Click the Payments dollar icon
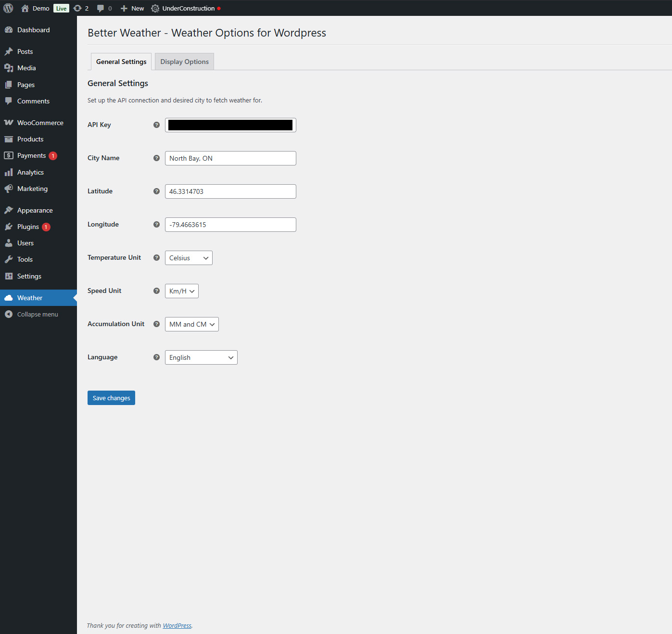This screenshot has height=634, width=672. (9, 155)
